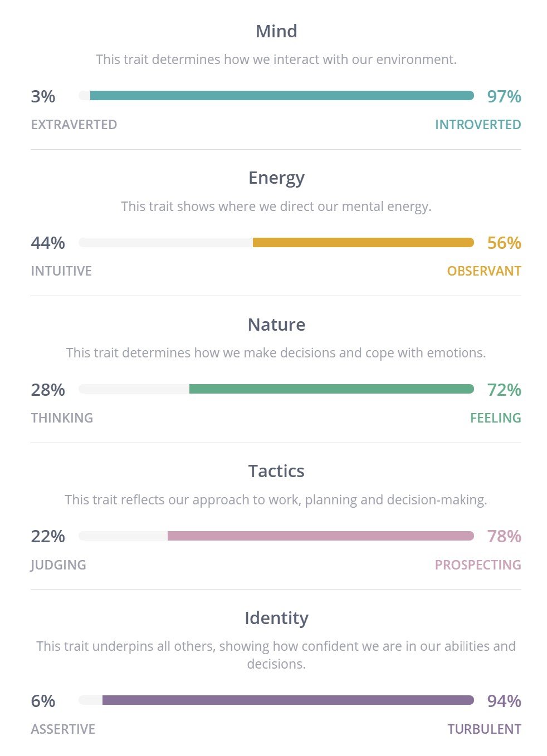Click the INTUITIVE label
The image size is (547, 756).
[x=61, y=271]
